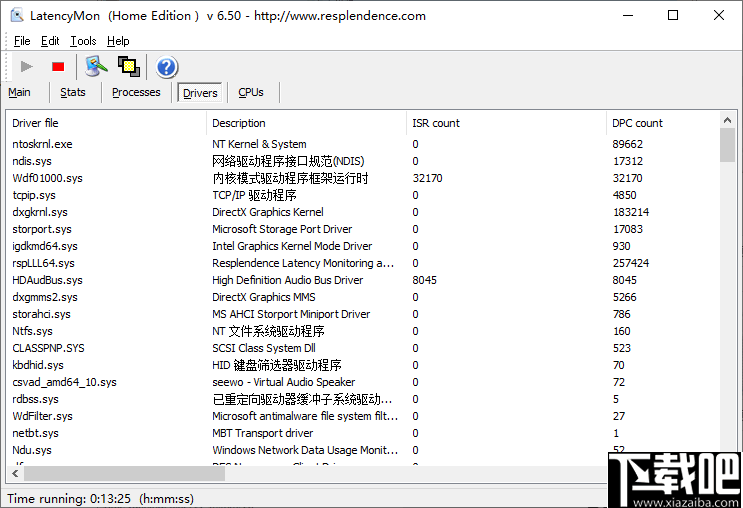The image size is (743, 508).
Task: Select the storahci.sys driver row
Action: click(363, 315)
